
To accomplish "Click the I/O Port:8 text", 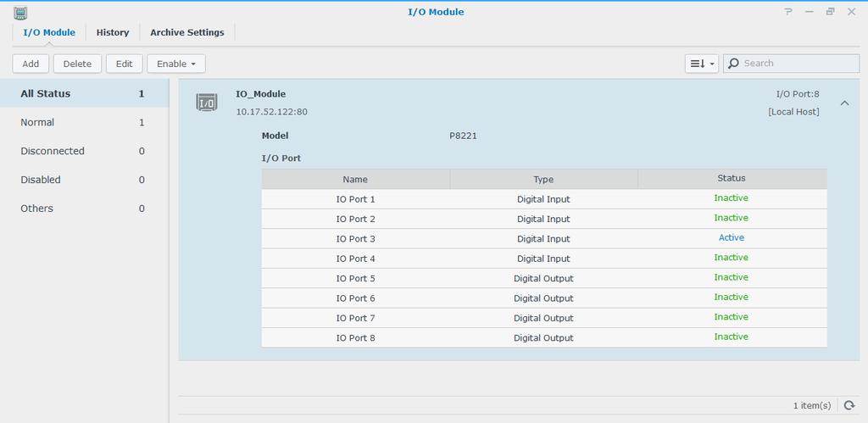I will point(798,94).
